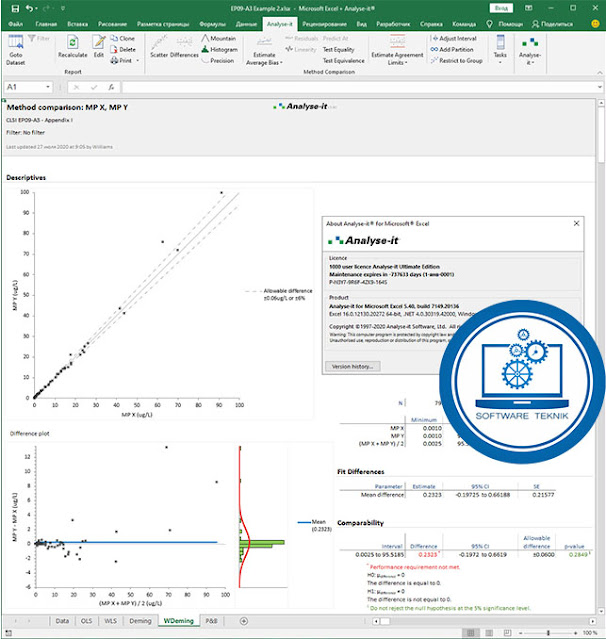Image resolution: width=606 pixels, height=639 pixels.
Task: Open the Файл menu
Action: (15, 24)
